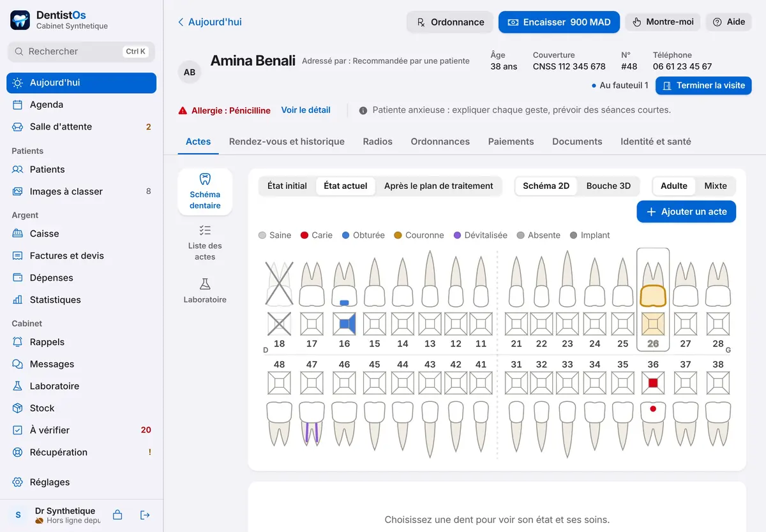
Task: Click the Montre-moi button
Action: 663,22
